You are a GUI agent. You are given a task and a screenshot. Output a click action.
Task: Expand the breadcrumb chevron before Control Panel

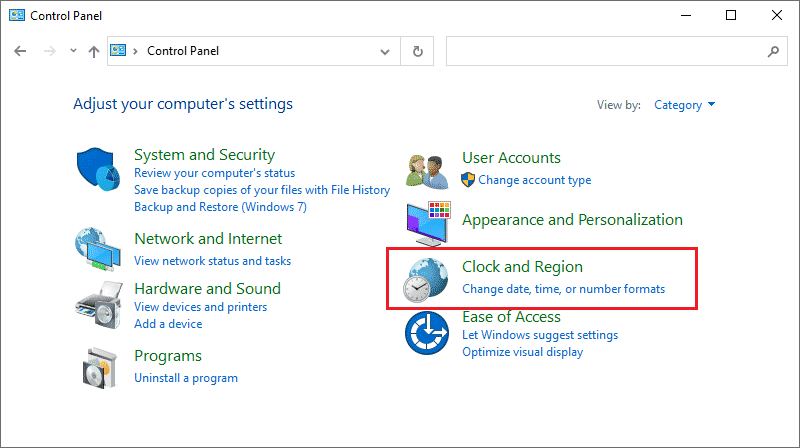[135, 51]
